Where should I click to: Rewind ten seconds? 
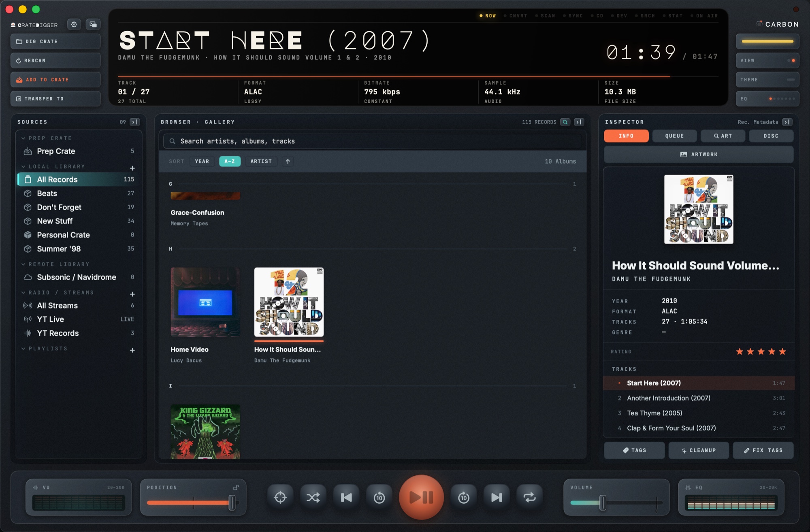(x=379, y=497)
